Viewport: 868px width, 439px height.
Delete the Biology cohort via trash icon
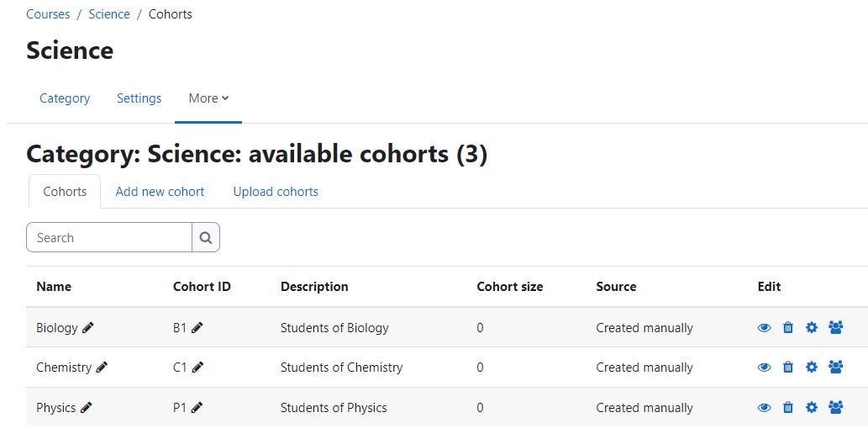(x=787, y=328)
